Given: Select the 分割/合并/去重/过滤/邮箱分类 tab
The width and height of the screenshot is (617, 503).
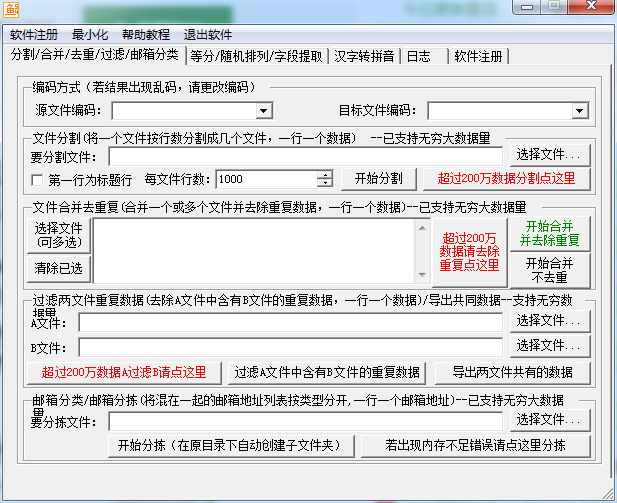Looking at the screenshot, I should (94, 55).
